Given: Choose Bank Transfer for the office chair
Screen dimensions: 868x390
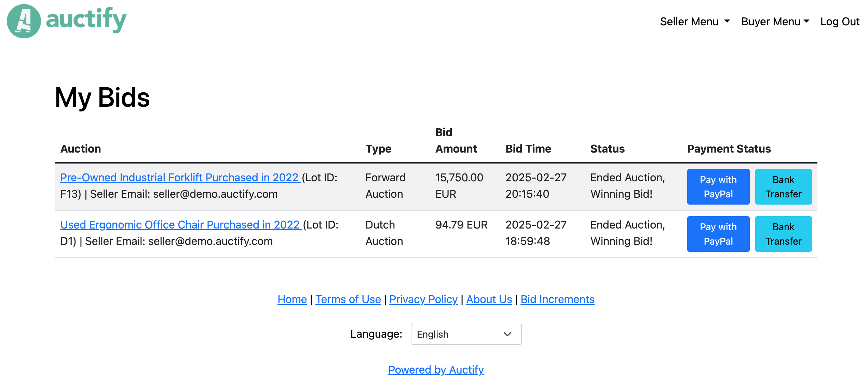Looking at the screenshot, I should pos(783,234).
